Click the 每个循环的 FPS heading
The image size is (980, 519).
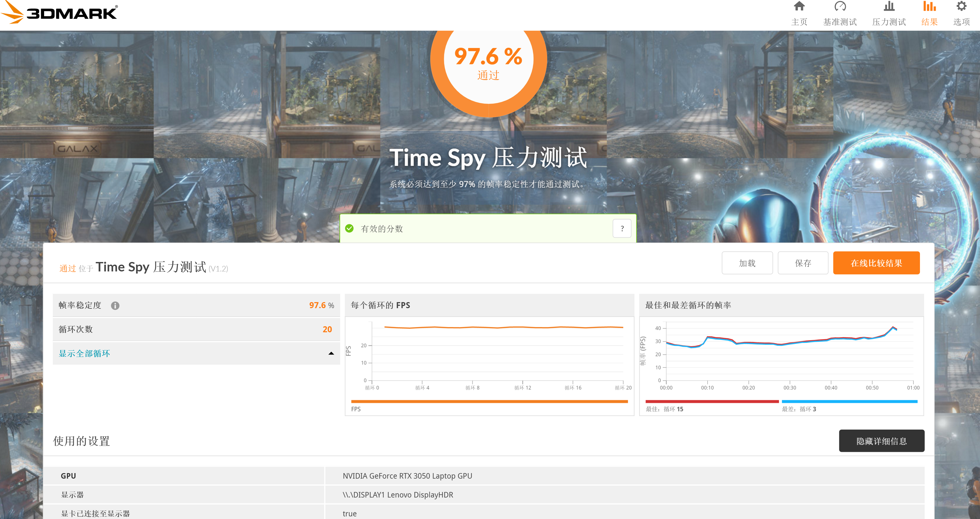380,305
